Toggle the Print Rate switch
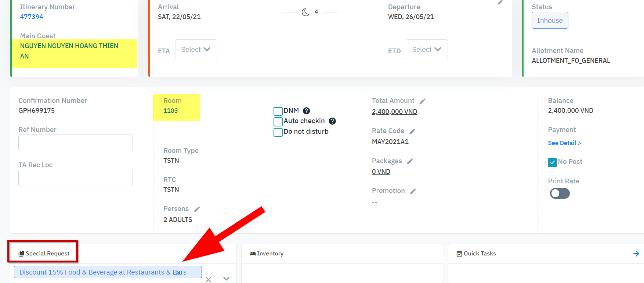Viewport: 644px width, 283px height. [560, 193]
